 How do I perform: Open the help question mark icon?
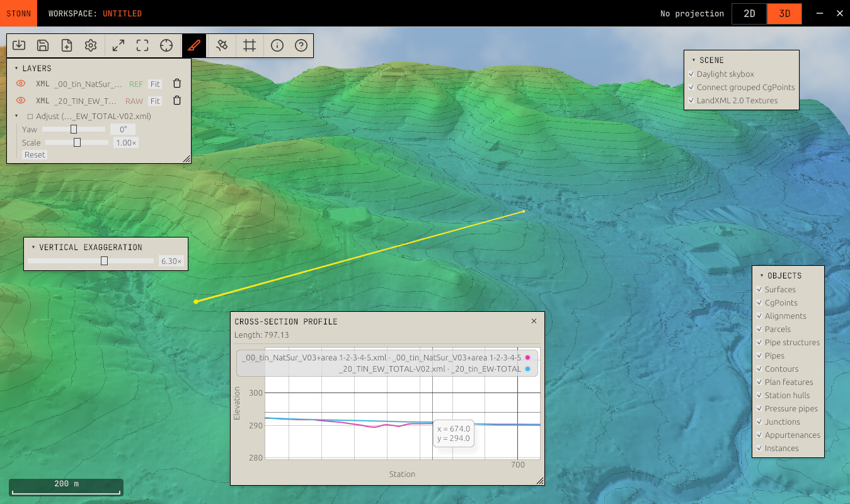[x=301, y=45]
